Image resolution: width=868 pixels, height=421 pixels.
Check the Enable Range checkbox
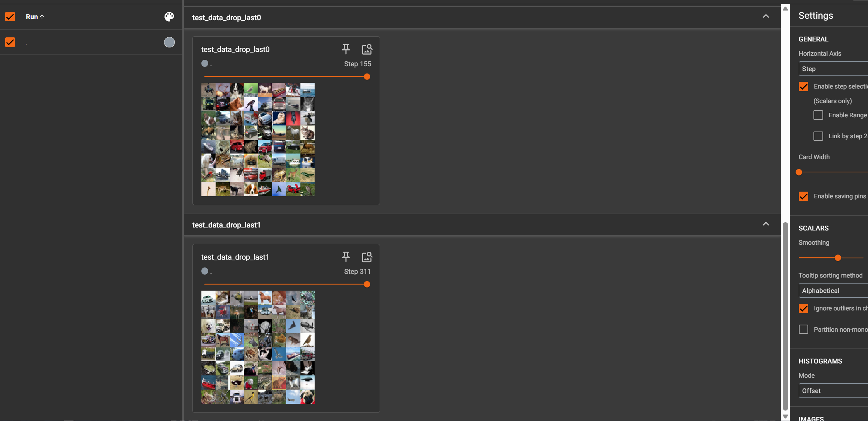click(818, 115)
